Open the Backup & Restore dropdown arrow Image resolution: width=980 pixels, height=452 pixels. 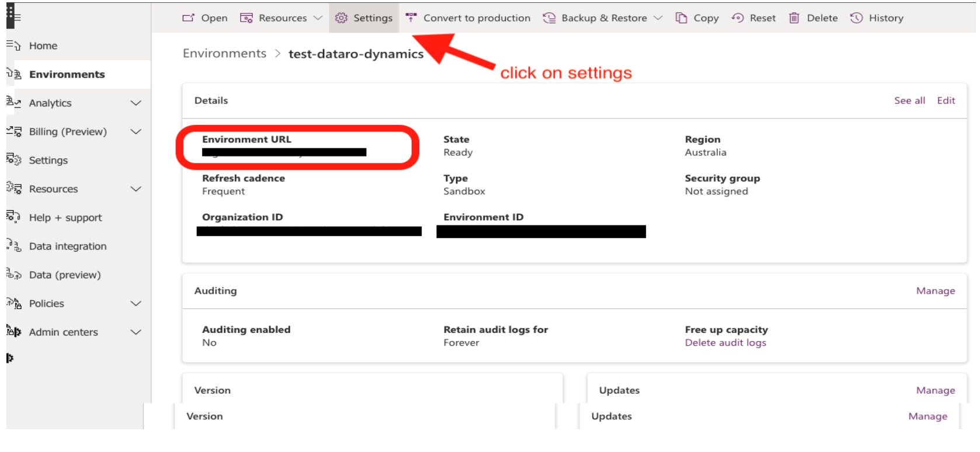658,18
